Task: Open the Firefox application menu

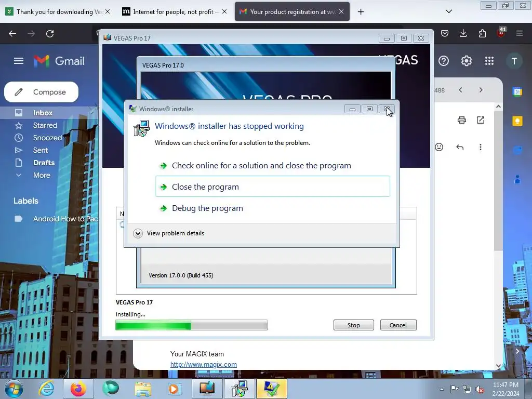Action: pos(520,33)
